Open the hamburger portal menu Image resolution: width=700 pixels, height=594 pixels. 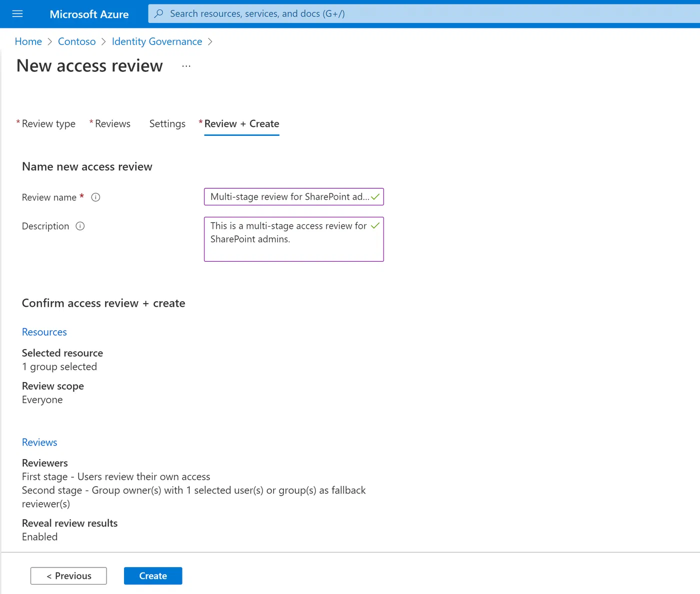coord(17,14)
